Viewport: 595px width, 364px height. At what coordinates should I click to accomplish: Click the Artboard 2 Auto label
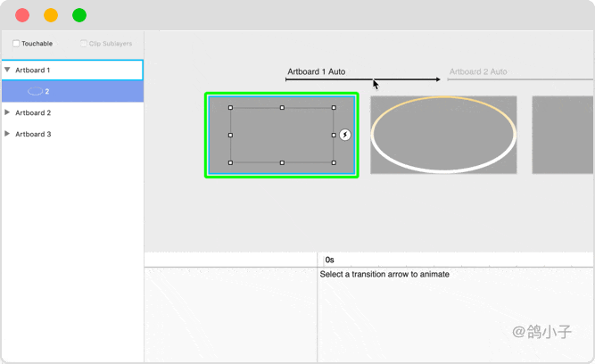point(478,71)
